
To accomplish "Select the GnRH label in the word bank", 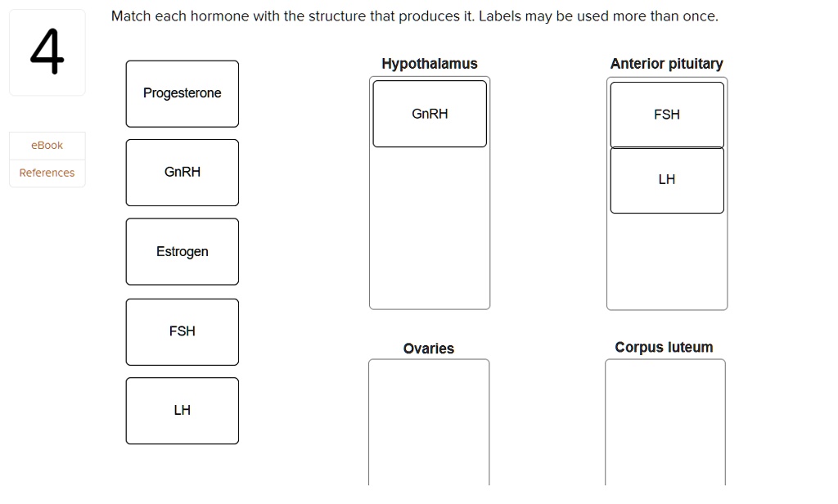I will click(x=182, y=172).
